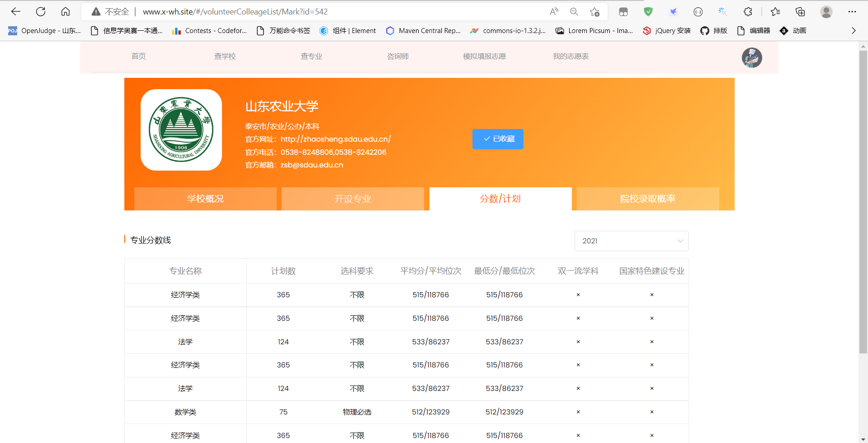Open 查学校 navigation item
Screen dimensions: 868x443
click(x=225, y=56)
